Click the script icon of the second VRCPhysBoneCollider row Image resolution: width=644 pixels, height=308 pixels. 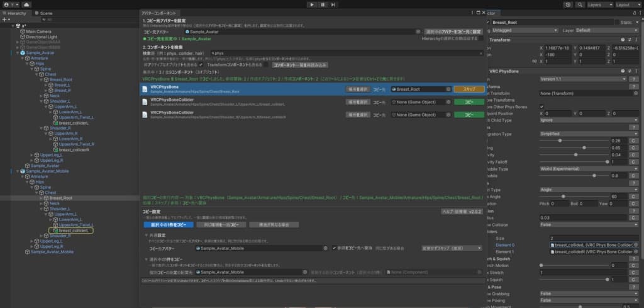coord(145,114)
